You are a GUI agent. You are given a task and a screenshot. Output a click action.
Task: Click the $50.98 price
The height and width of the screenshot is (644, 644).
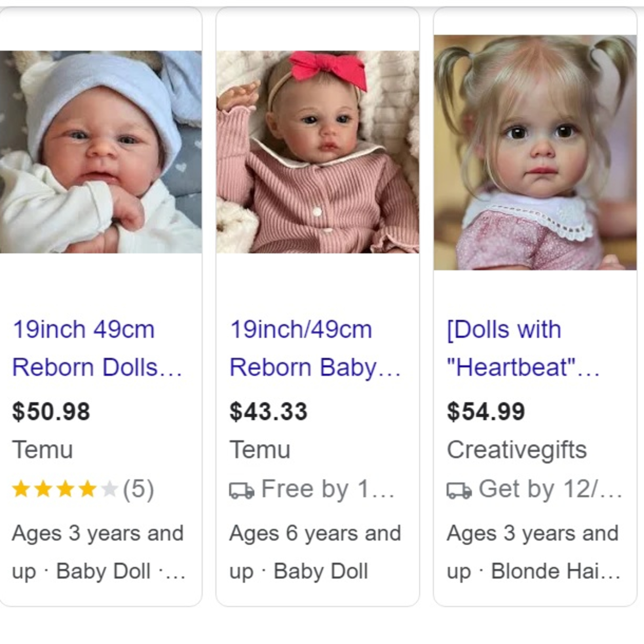click(x=51, y=411)
